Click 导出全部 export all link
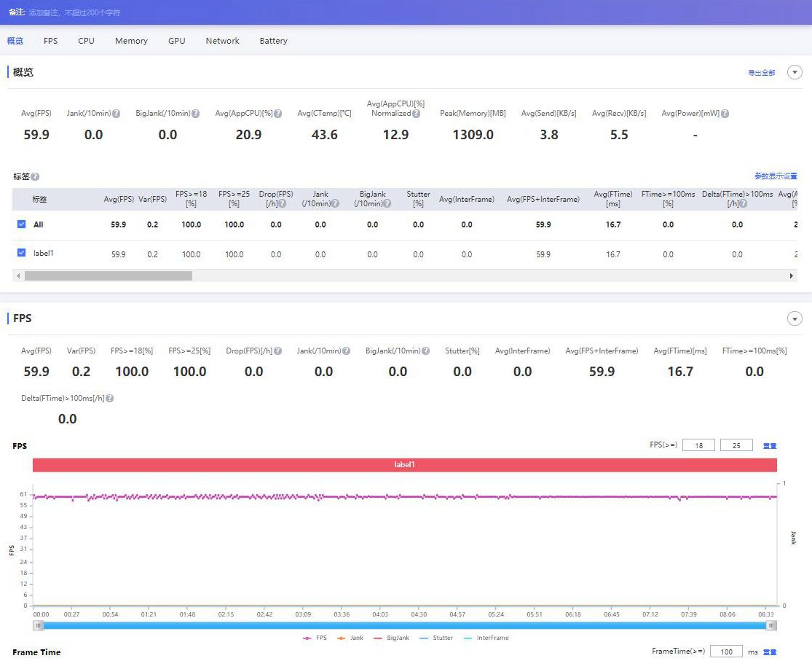 761,73
